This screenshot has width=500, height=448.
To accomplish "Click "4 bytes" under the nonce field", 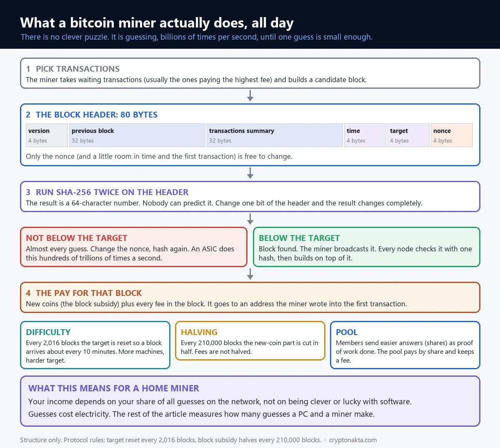I will tap(442, 141).
